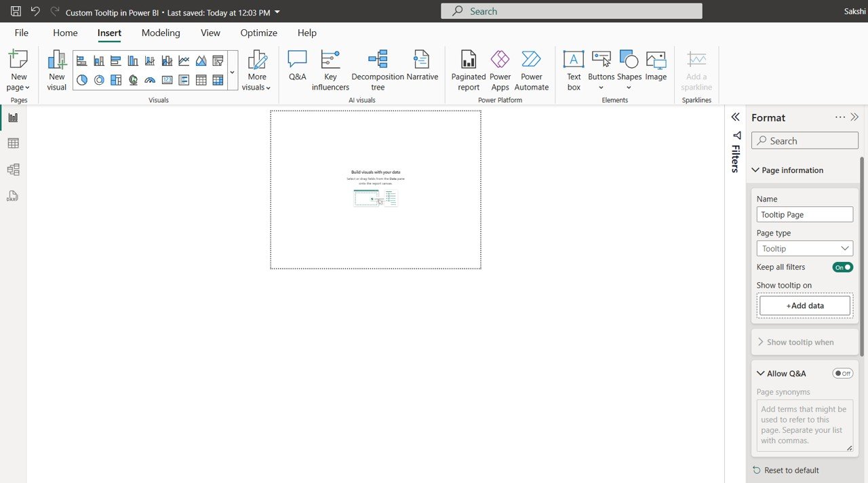
Task: Switch to the View ribbon tab
Action: coord(210,33)
